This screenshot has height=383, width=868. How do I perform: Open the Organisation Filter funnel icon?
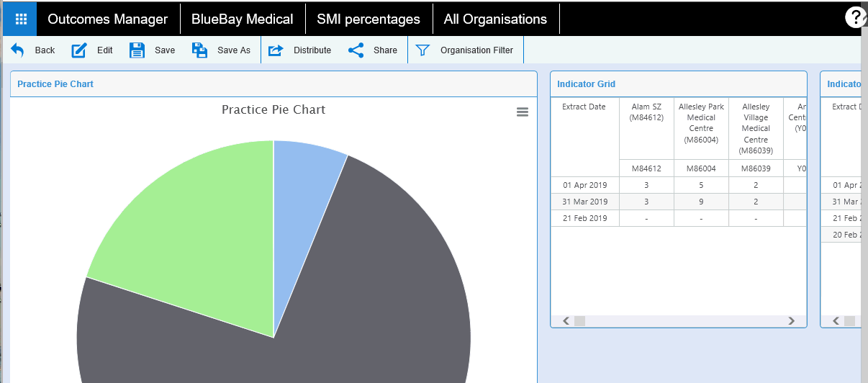[x=423, y=50]
